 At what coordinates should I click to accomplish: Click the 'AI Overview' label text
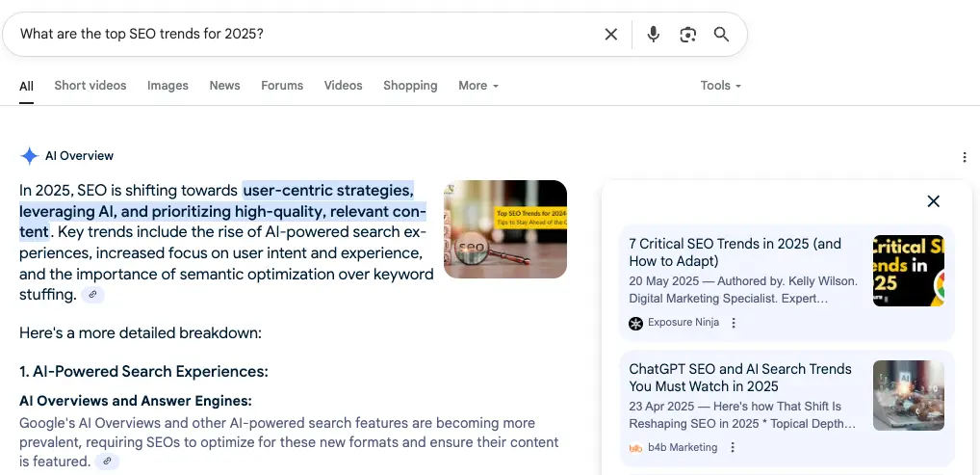click(x=79, y=156)
